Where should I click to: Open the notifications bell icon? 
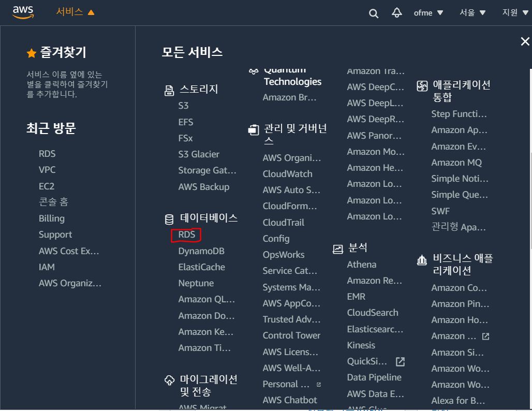coord(396,13)
